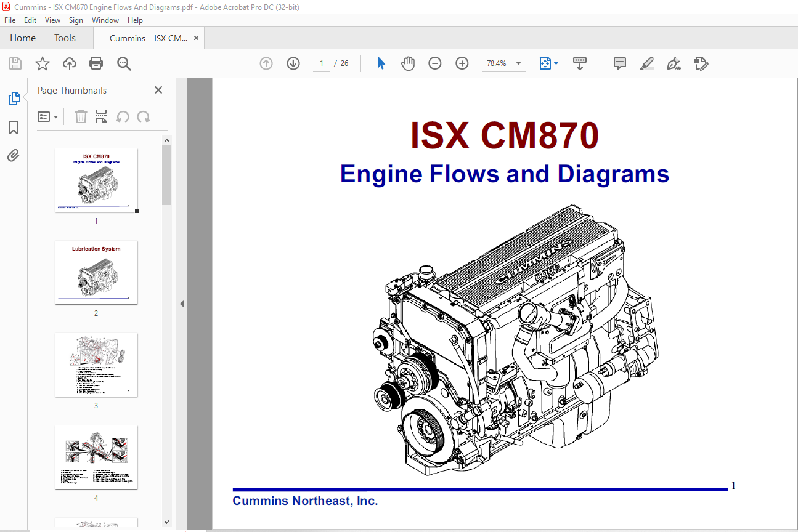The height and width of the screenshot is (532, 798).
Task: Click the Save file icon
Action: [x=15, y=63]
